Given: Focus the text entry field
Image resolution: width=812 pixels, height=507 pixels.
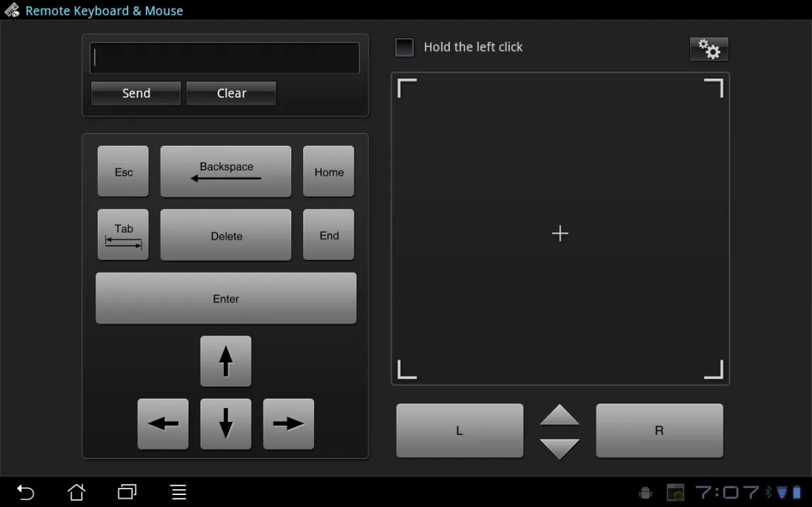Looking at the screenshot, I should [225, 58].
